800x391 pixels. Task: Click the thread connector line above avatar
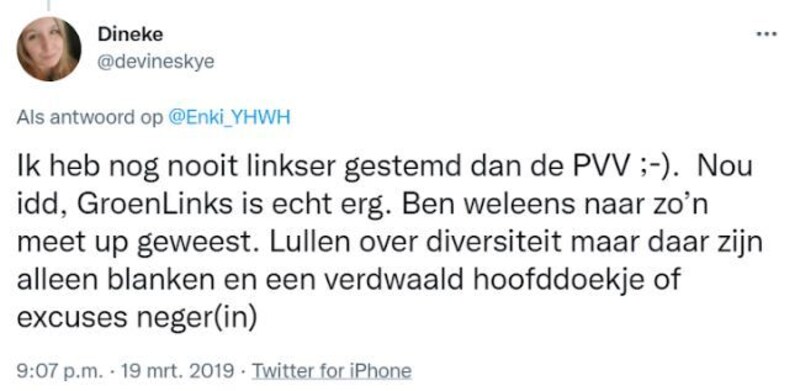(x=49, y=5)
